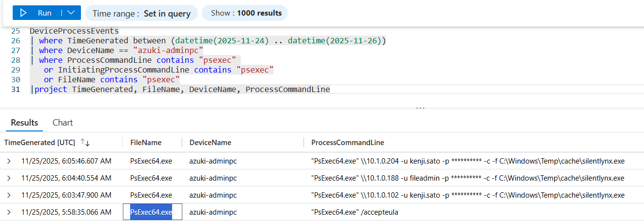Click the three-dot pane splitter handle

tap(420, 108)
